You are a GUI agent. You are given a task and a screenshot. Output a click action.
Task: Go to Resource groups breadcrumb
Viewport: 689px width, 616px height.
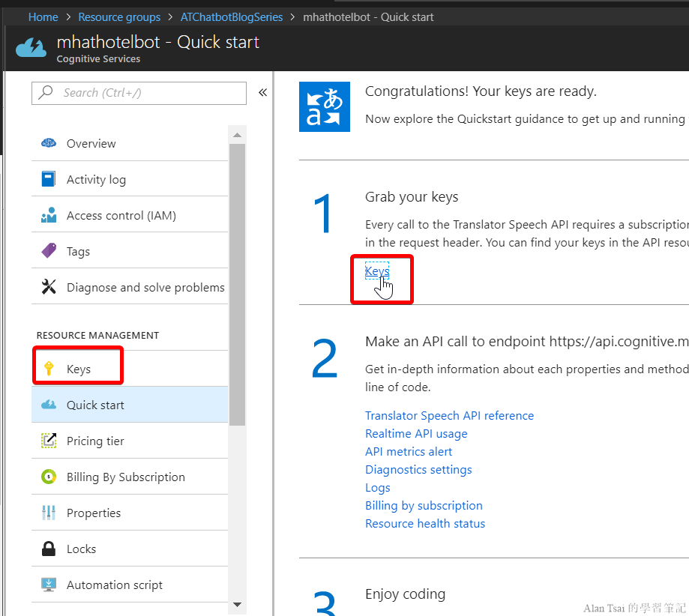(x=119, y=17)
